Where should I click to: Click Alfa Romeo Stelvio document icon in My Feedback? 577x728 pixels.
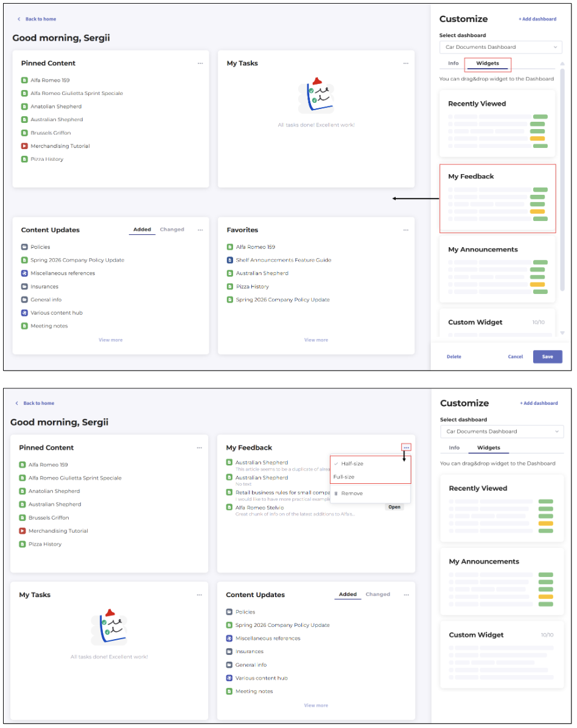(x=229, y=508)
